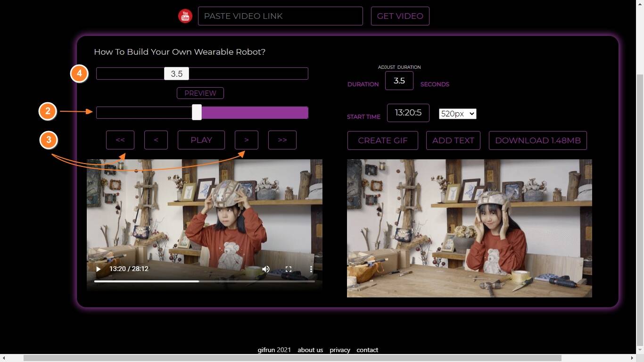The image size is (644, 362).
Task: Open the video player's three-dot options menu
Action: click(x=311, y=269)
